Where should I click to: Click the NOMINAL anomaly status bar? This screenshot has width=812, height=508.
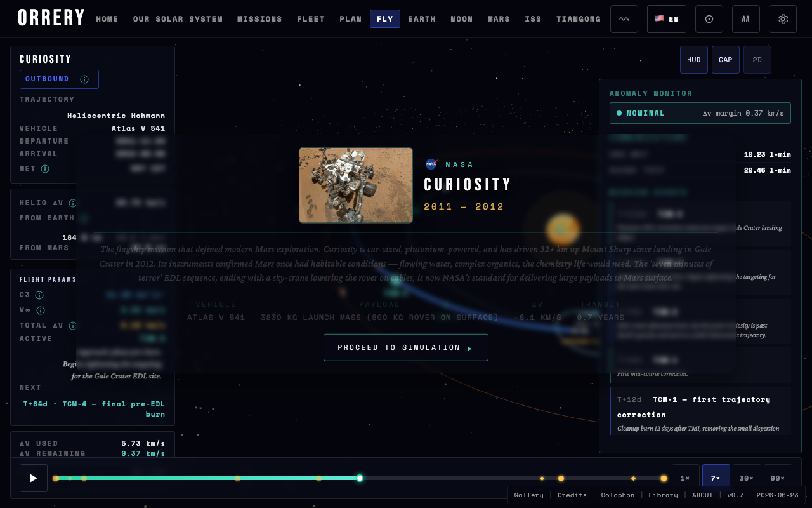700,113
